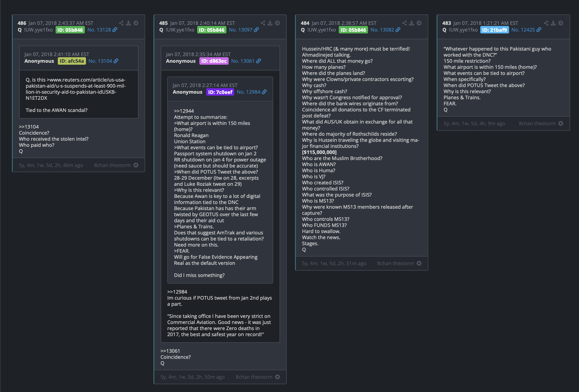Click the reuters.com article URL text
The height and width of the screenshot is (392, 579).
tap(76, 89)
